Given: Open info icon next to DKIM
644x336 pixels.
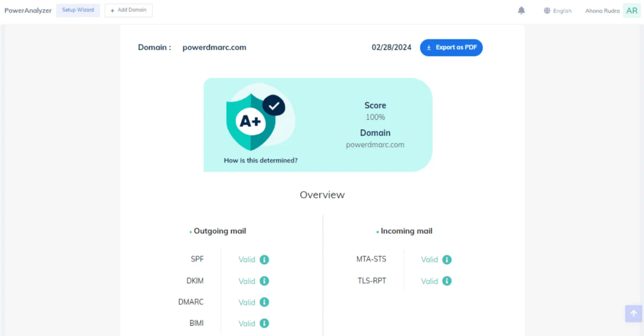Looking at the screenshot, I should tap(264, 281).
